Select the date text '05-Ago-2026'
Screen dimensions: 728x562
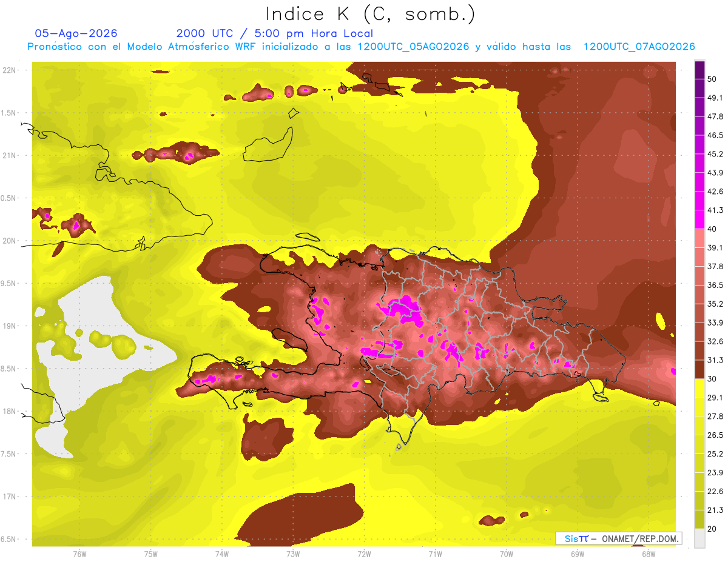tap(76, 33)
